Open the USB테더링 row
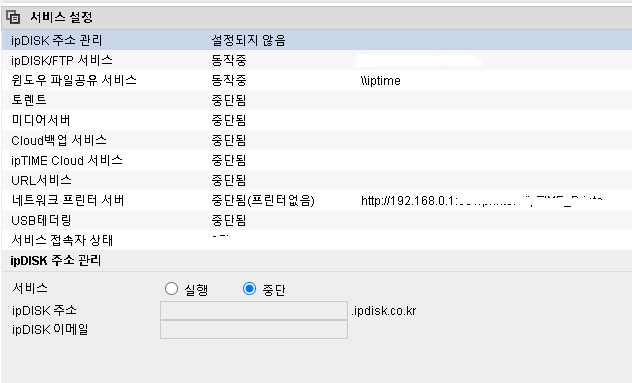The height and width of the screenshot is (383, 632). [x=317, y=220]
